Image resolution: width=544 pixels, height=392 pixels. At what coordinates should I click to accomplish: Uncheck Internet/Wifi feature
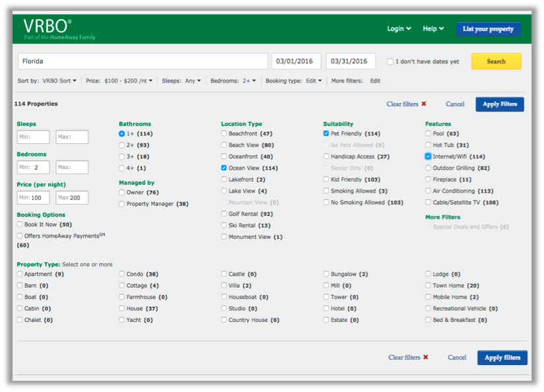coord(428,156)
